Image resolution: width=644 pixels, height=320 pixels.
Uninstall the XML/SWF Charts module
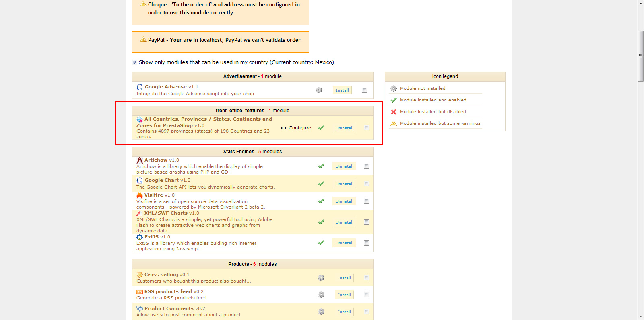click(344, 222)
